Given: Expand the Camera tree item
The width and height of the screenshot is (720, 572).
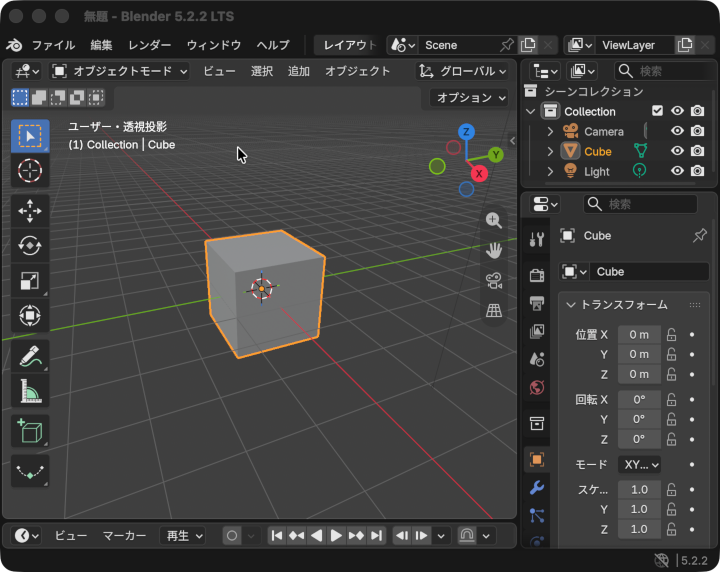Looking at the screenshot, I should 550,131.
